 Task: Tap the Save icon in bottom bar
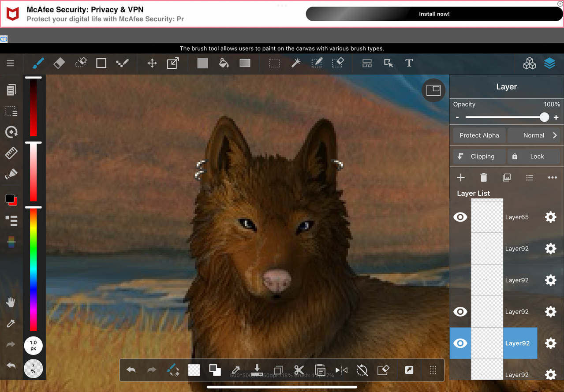click(257, 370)
